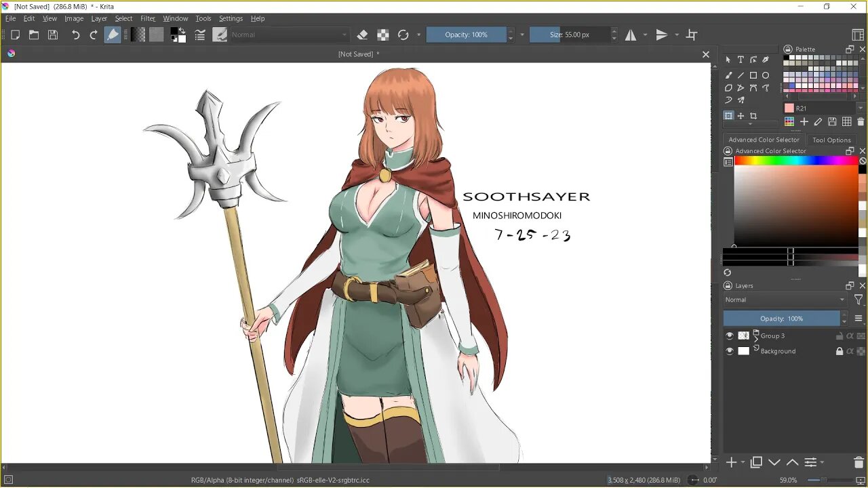This screenshot has width=868, height=488.
Task: Open the File menu
Action: tap(10, 18)
